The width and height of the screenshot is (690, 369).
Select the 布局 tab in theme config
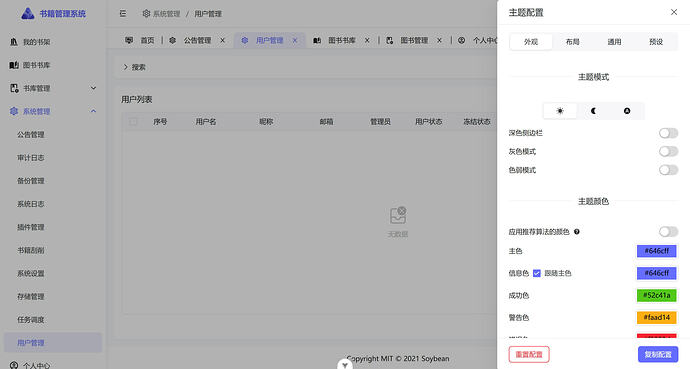tap(573, 42)
